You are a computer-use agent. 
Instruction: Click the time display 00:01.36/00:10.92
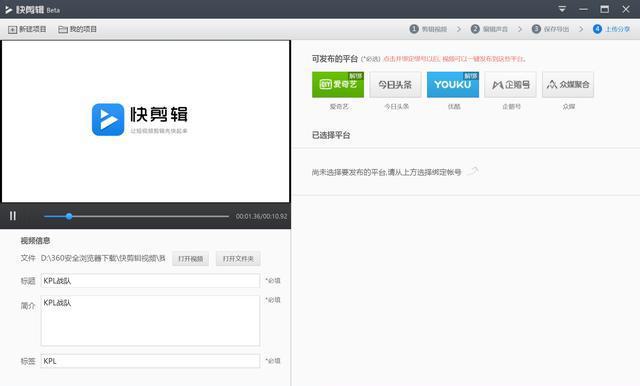(261, 216)
